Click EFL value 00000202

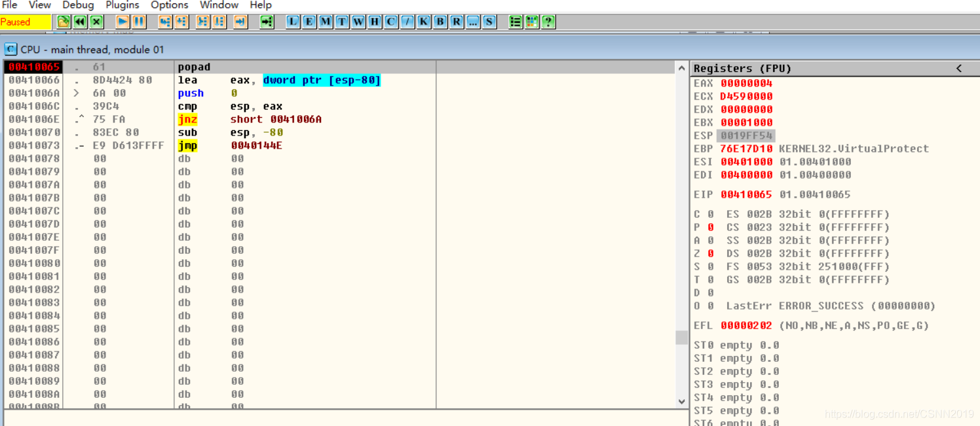pos(746,325)
